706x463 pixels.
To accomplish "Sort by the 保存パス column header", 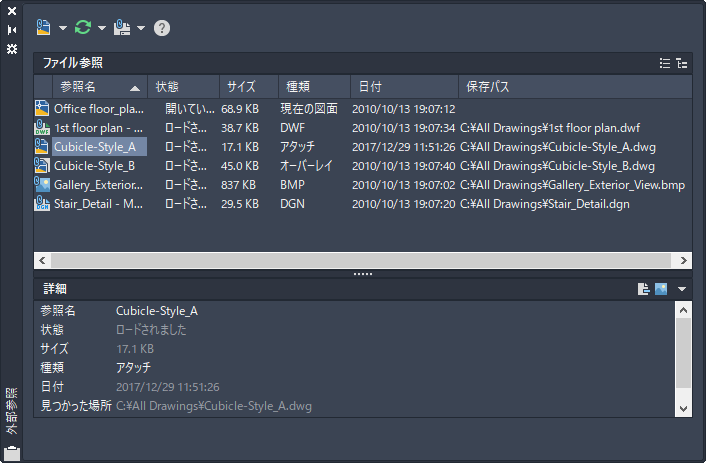I will (x=575, y=86).
